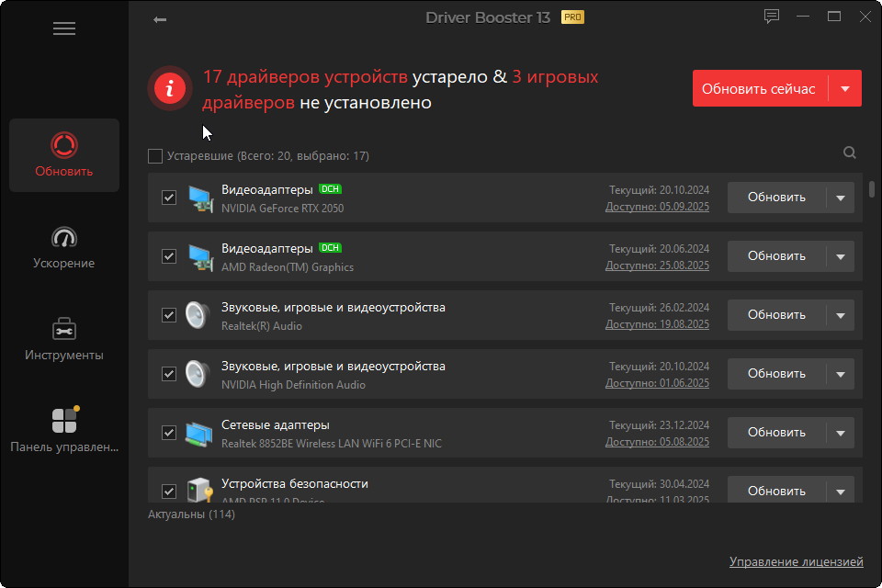Expand the Актуальны (114) section
Screen dimensions: 882x588
tap(191, 514)
